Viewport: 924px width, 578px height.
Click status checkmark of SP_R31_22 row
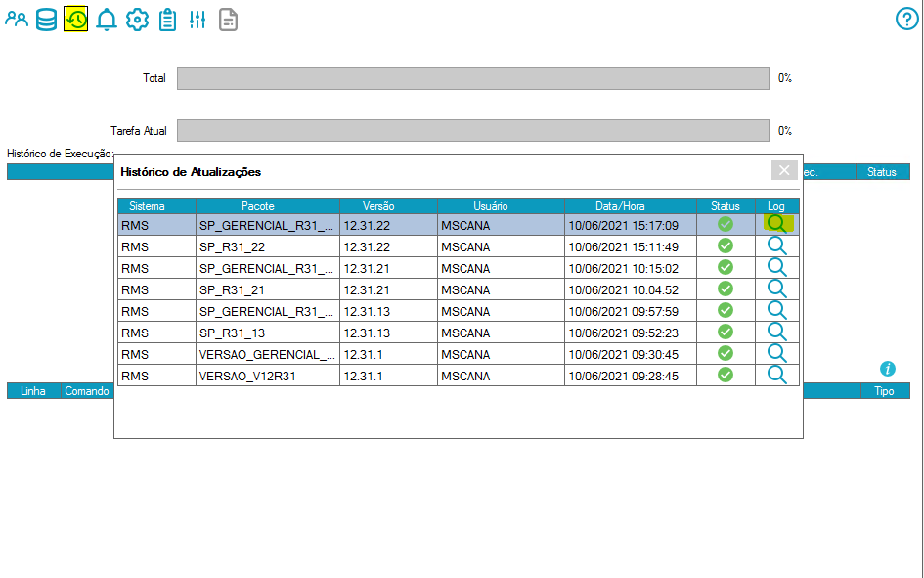(726, 245)
